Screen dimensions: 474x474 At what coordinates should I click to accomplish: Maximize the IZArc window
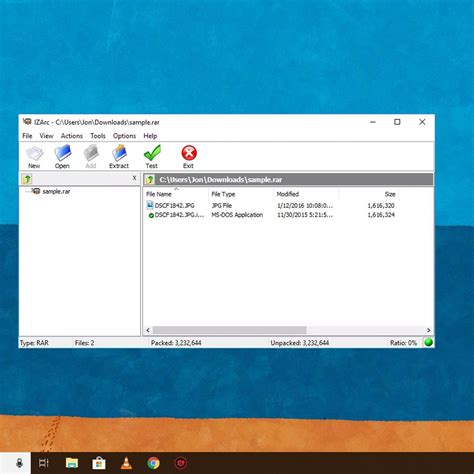(x=397, y=122)
